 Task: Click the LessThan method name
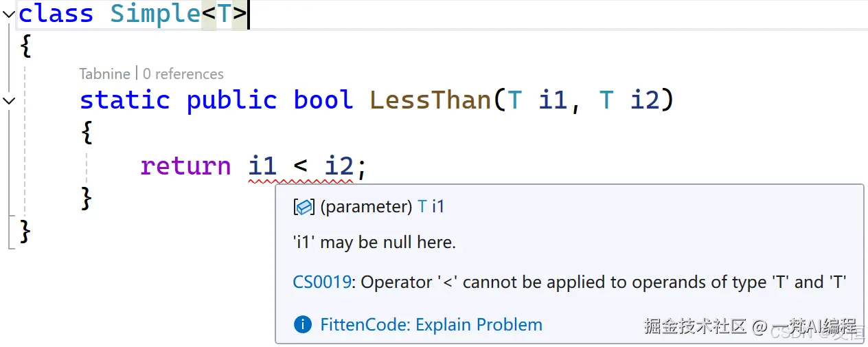[x=431, y=100]
